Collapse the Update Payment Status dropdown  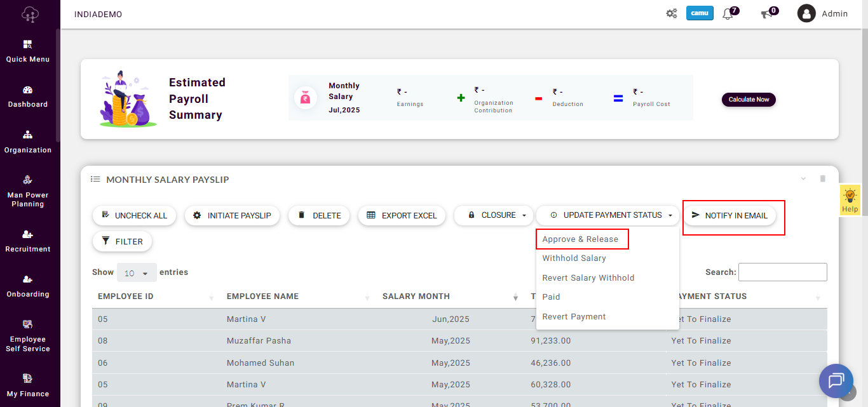(x=607, y=215)
